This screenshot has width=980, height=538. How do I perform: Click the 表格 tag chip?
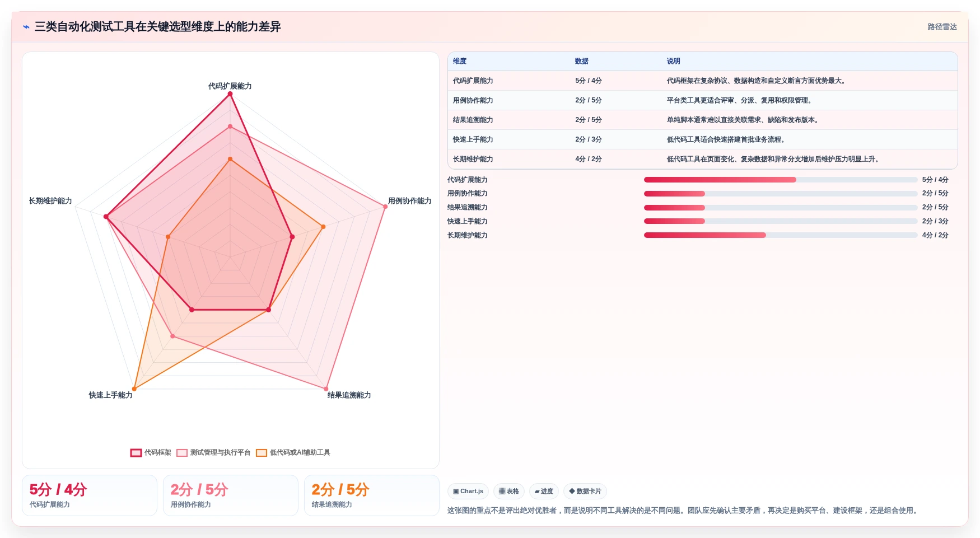pyautogui.click(x=509, y=491)
